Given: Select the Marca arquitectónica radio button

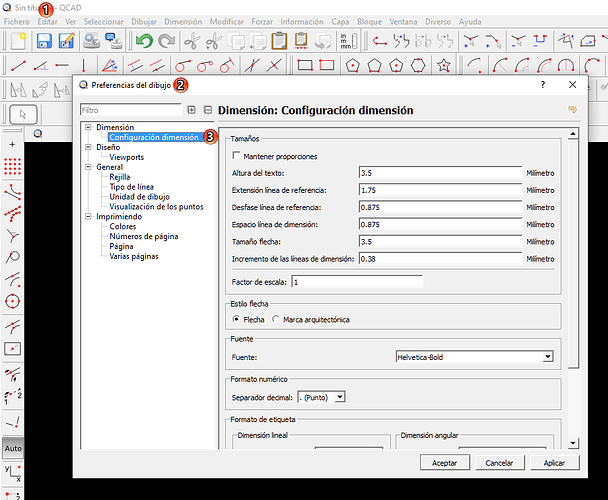Looking at the screenshot, I should click(275, 319).
